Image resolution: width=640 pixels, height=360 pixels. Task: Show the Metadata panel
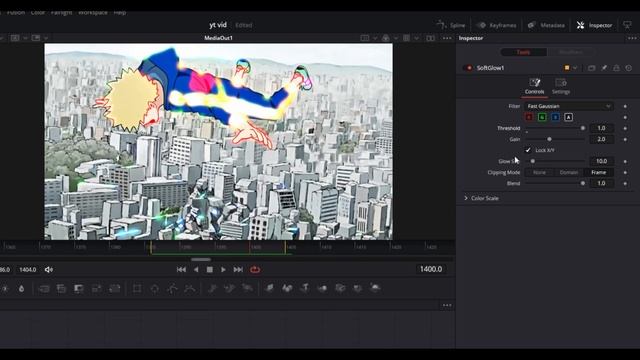click(546, 25)
